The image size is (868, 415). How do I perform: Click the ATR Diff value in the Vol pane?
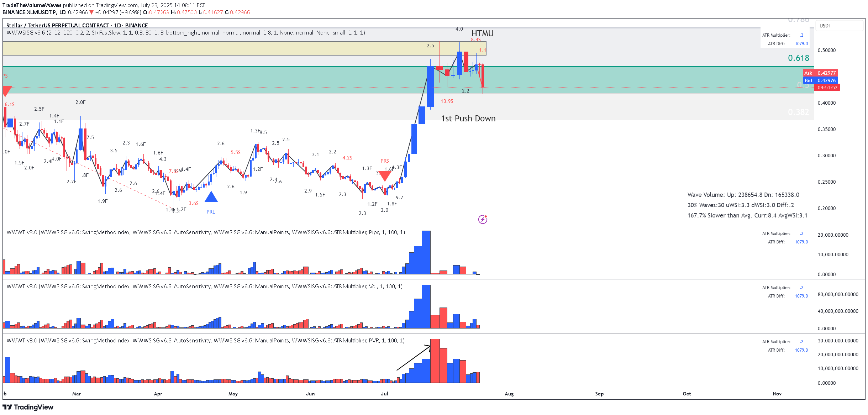tap(801, 296)
